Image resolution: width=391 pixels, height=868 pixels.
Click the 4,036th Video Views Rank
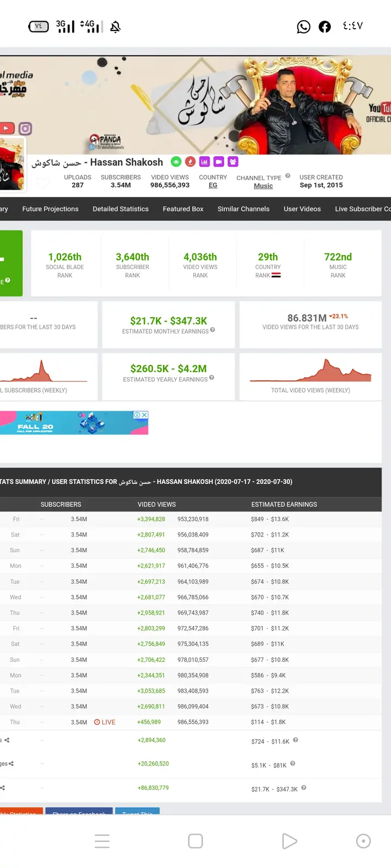click(200, 257)
